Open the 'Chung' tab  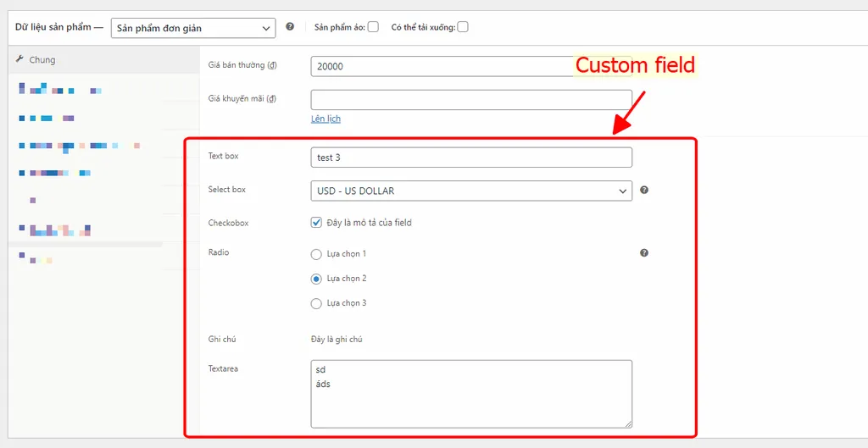tap(103, 60)
